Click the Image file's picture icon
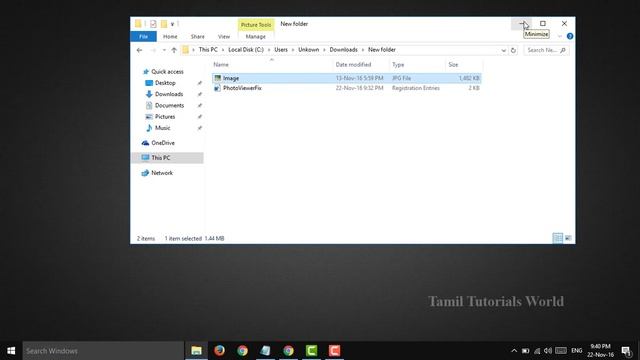This screenshot has width=640, height=360. point(218,78)
